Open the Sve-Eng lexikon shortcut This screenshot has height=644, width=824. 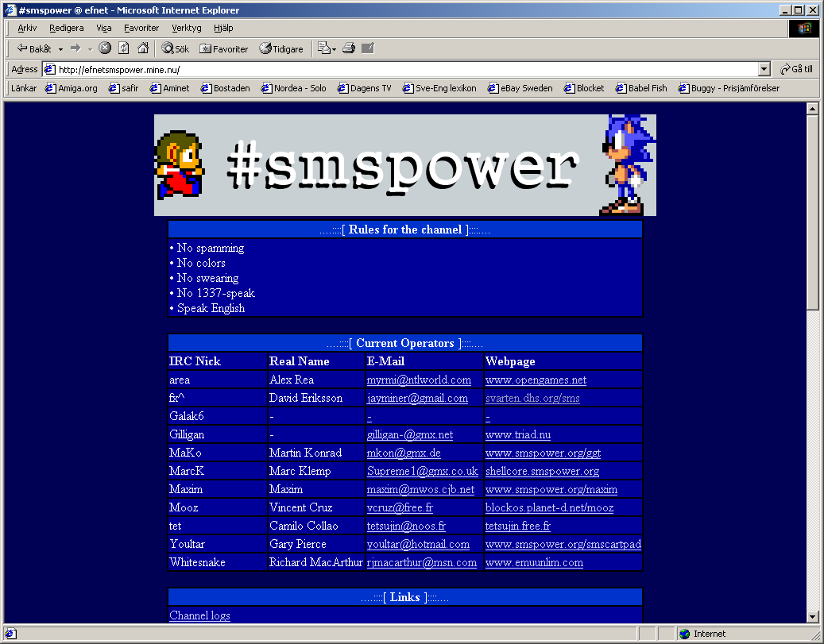tap(439, 88)
